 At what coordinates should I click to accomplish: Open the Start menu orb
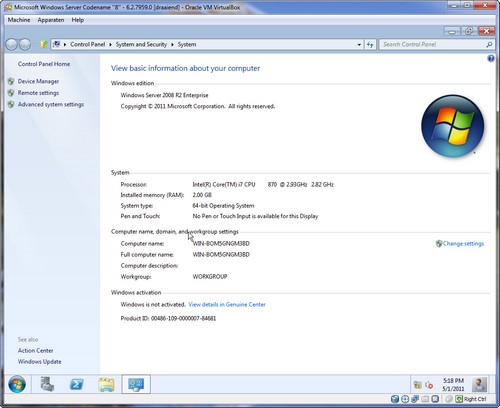point(17,384)
